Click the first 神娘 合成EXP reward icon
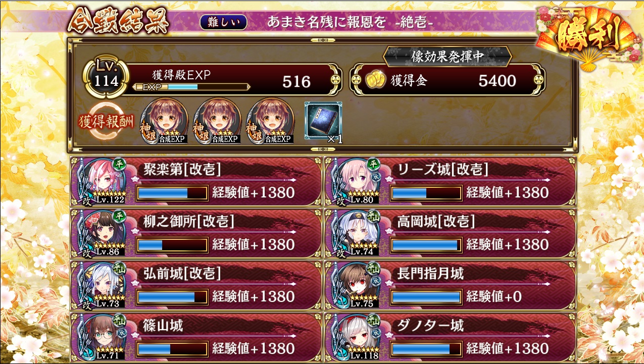 click(x=164, y=121)
